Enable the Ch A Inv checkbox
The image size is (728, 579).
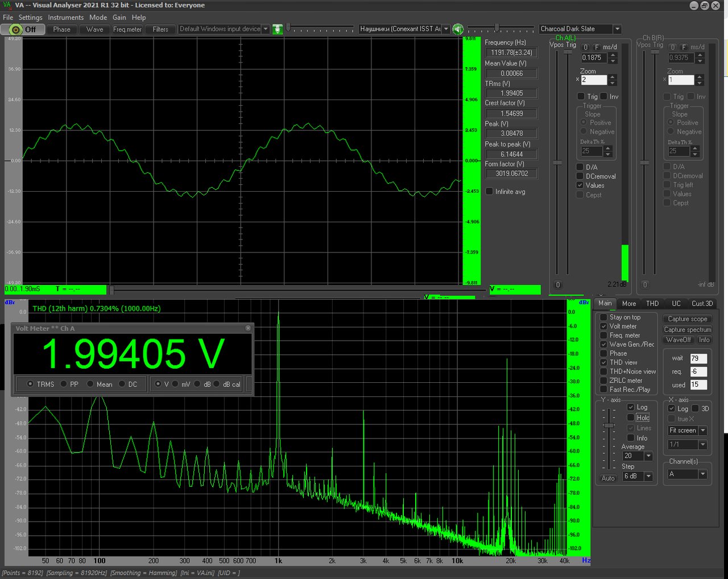pos(603,97)
